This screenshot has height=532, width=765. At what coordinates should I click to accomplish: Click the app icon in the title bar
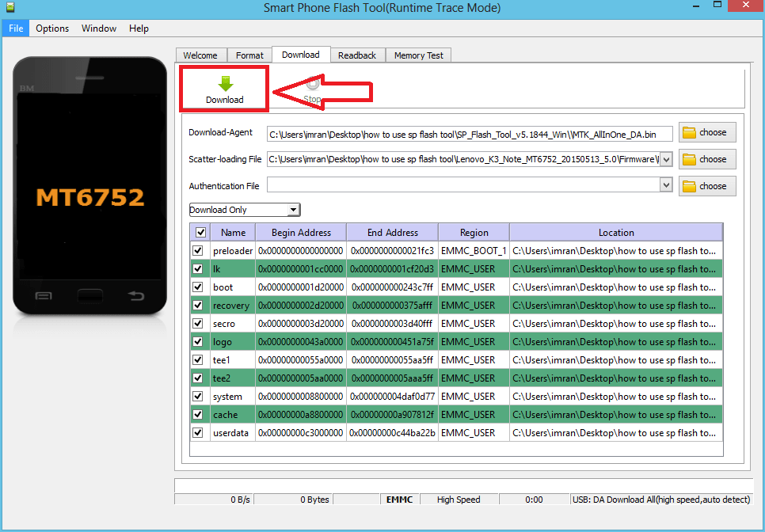tap(10, 7)
